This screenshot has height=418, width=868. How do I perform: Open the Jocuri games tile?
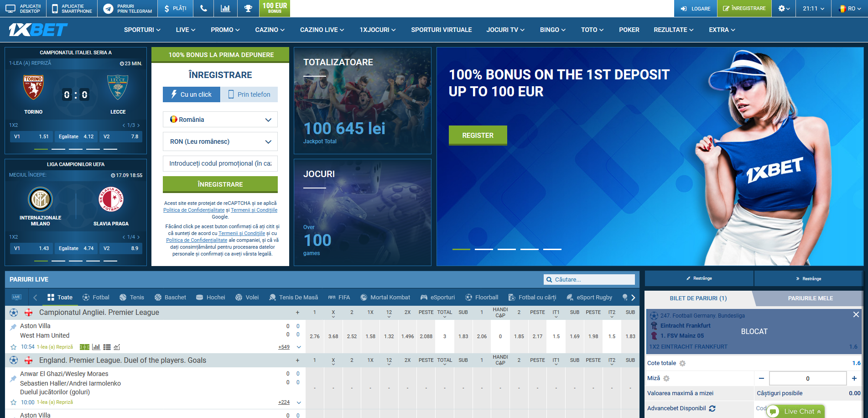[x=363, y=212]
